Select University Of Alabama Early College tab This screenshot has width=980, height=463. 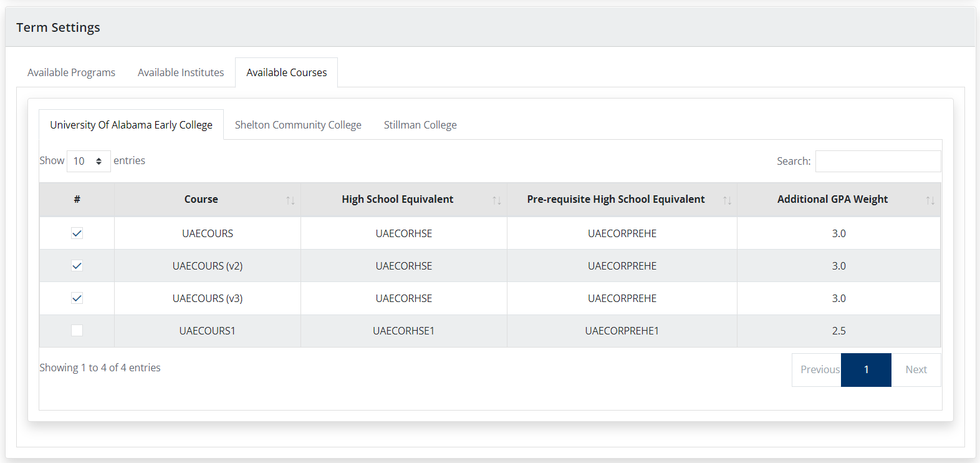point(131,125)
